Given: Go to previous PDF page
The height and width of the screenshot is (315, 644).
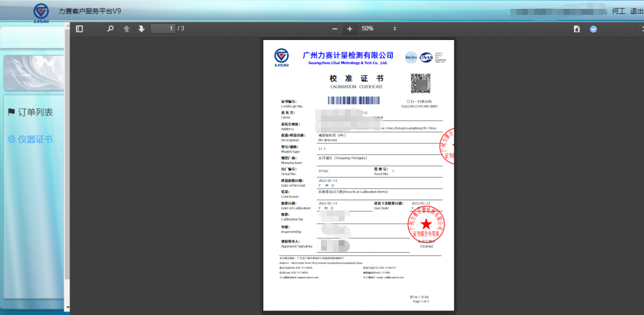Looking at the screenshot, I should pos(127,29).
